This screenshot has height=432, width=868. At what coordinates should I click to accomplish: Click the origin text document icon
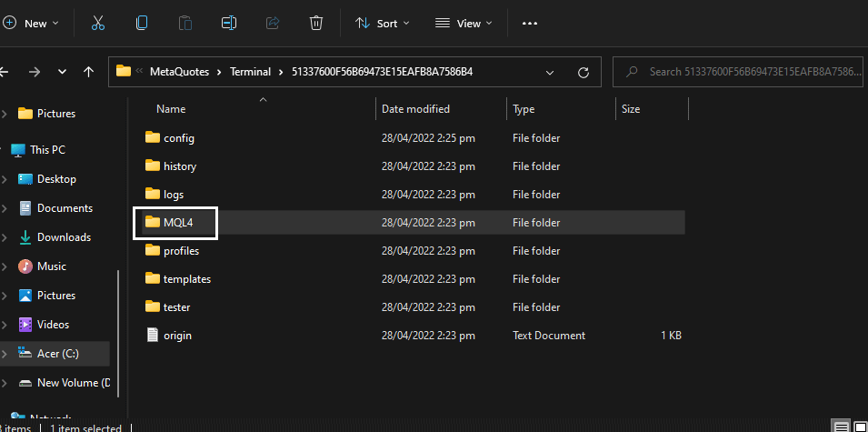[x=153, y=335]
